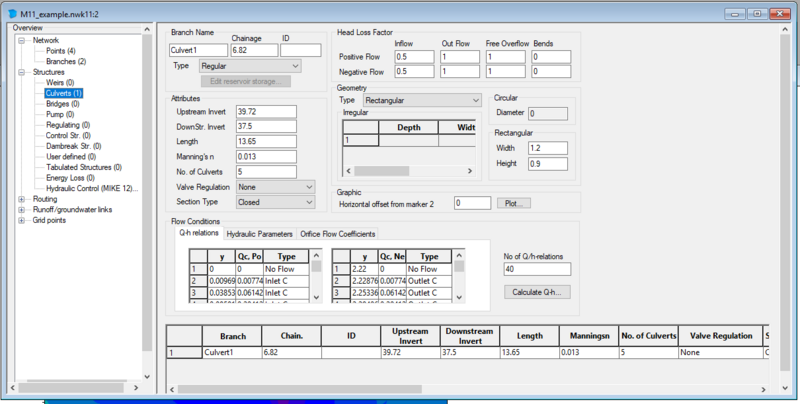800x404 pixels.
Task: Click the bottom table horizontal scrollbar
Action: (x=468, y=389)
